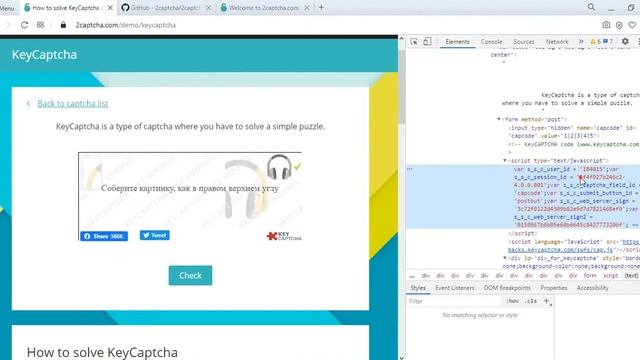Close the How to solve KeyCaptcha tab
Screen dimensions: 640x360
coord(110,8)
